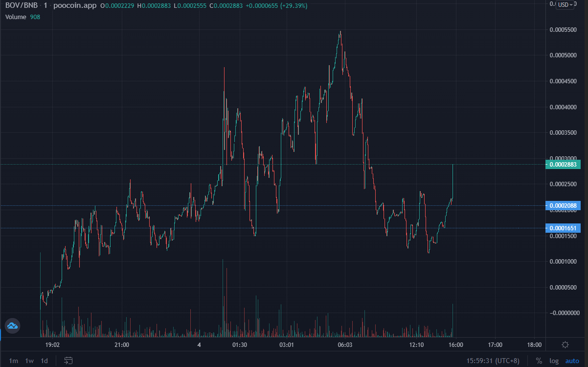588x367 pixels.
Task: Click the 21:00 time axis label
Action: point(122,345)
